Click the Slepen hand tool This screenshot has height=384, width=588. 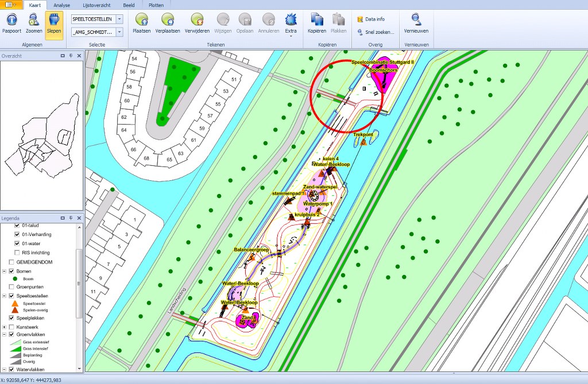pyautogui.click(x=54, y=24)
